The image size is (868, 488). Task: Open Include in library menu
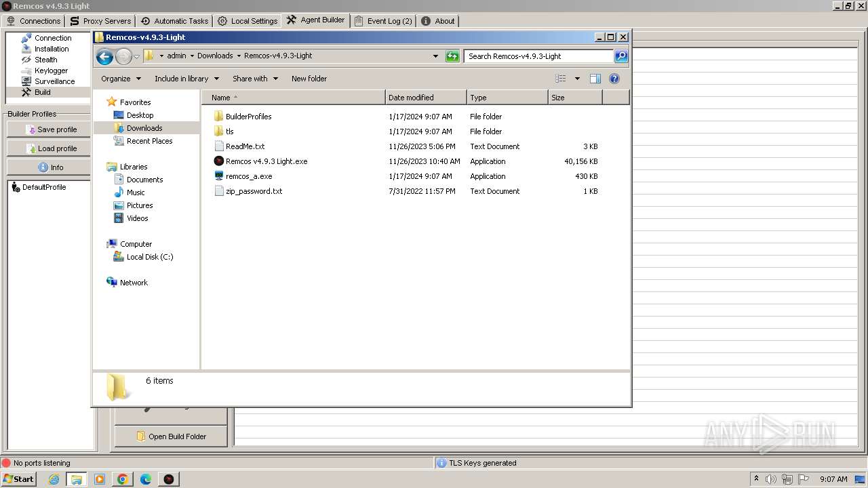(x=186, y=79)
